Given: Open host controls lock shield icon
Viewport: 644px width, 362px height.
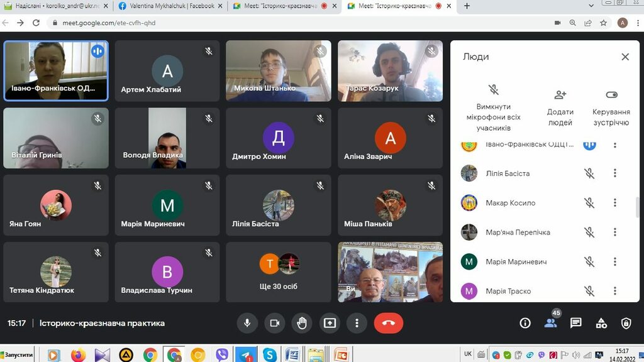Looking at the screenshot, I should pos(626,323).
